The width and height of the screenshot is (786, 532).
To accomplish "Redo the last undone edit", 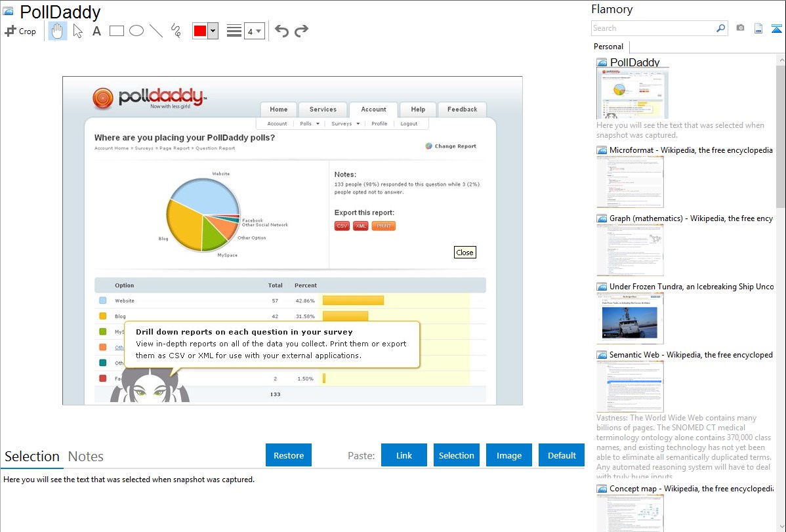I will tap(301, 31).
